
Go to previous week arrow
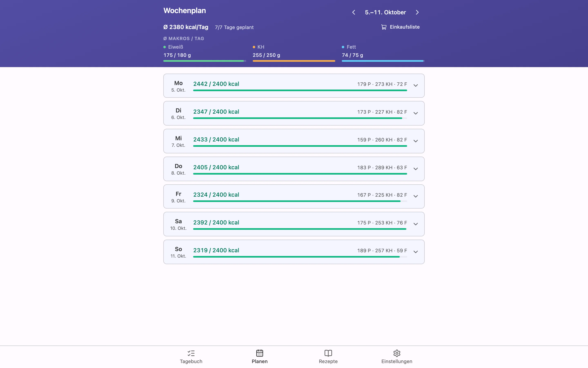pyautogui.click(x=354, y=12)
